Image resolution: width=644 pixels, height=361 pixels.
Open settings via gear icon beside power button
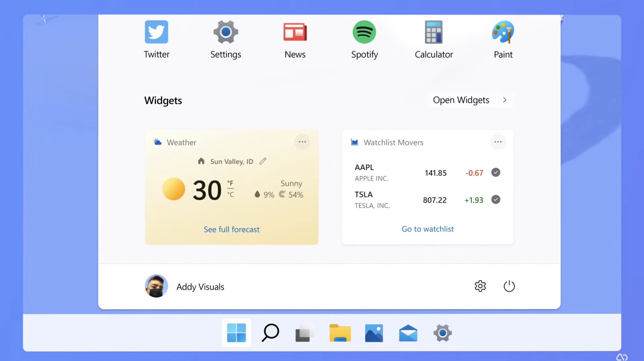[x=480, y=286]
